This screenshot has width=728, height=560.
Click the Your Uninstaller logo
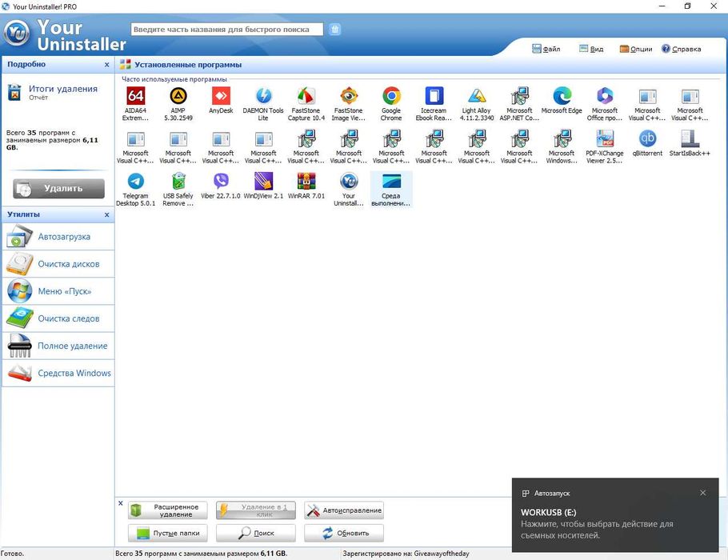pos(17,34)
